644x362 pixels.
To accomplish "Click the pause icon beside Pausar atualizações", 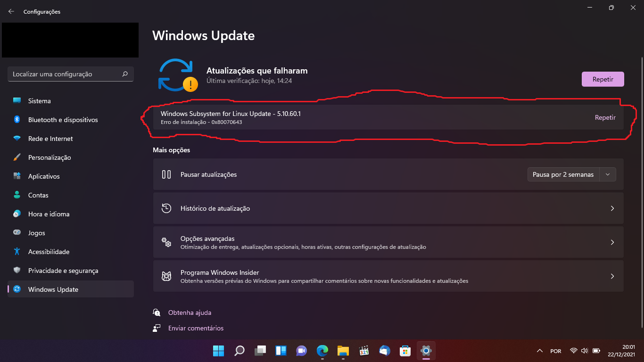I will pos(166,174).
